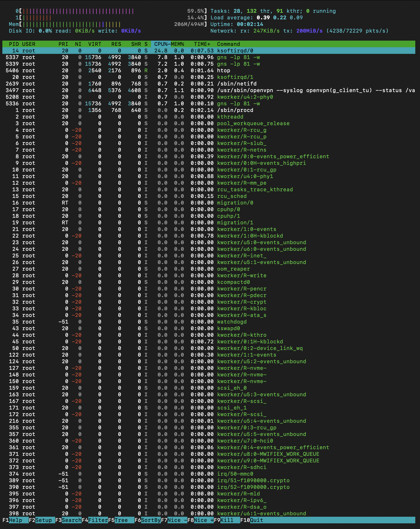Image resolution: width=420 pixels, height=529 pixels.
Task: Sort by MEM% column header
Action: [x=177, y=44]
